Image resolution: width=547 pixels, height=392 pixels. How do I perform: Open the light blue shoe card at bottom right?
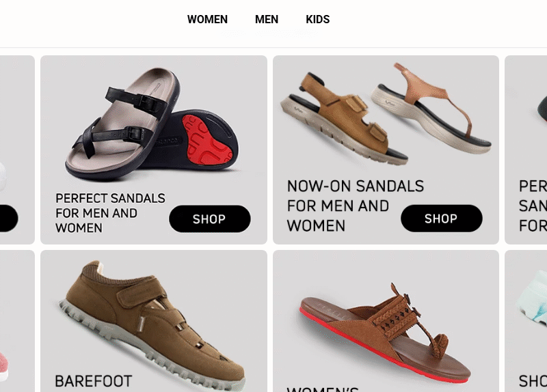pyautogui.click(x=526, y=321)
